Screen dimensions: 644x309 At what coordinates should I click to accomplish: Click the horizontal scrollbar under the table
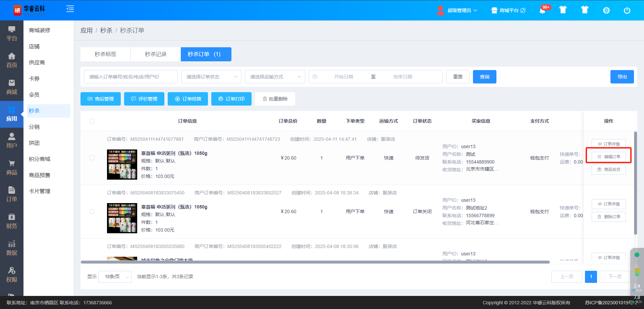coord(315,262)
